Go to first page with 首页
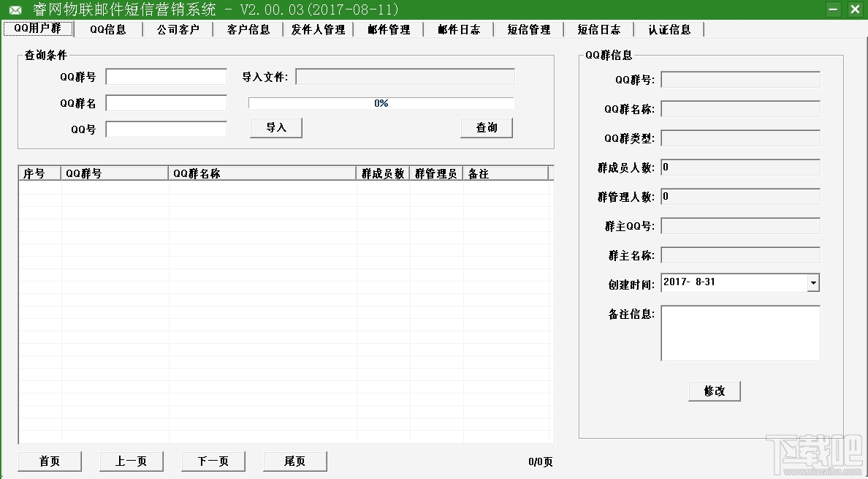Screen dimensions: 868x479 pyautogui.click(x=50, y=461)
